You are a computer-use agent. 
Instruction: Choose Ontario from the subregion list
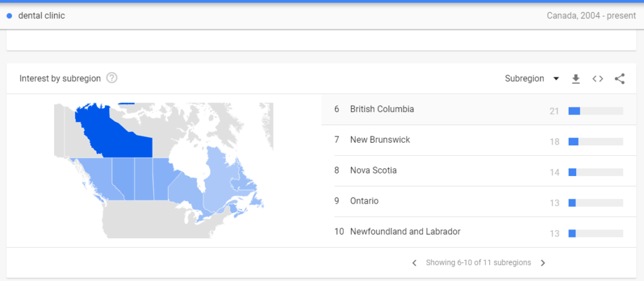[365, 201]
